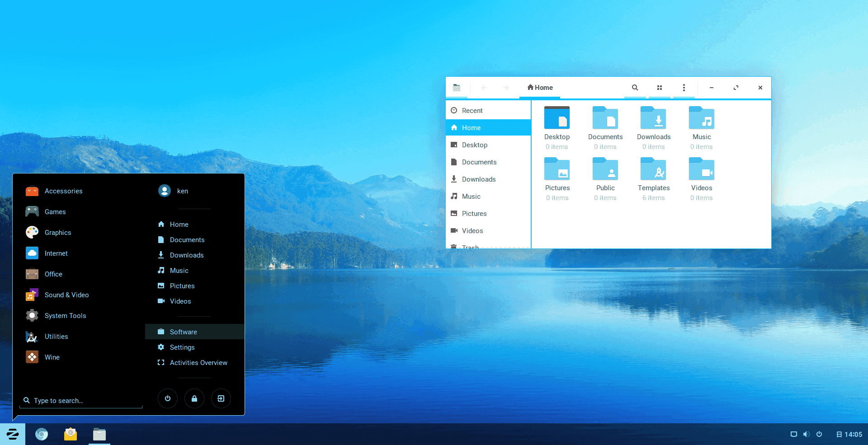Select Documents in Files sidebar
This screenshot has height=445, width=868.
click(488, 162)
